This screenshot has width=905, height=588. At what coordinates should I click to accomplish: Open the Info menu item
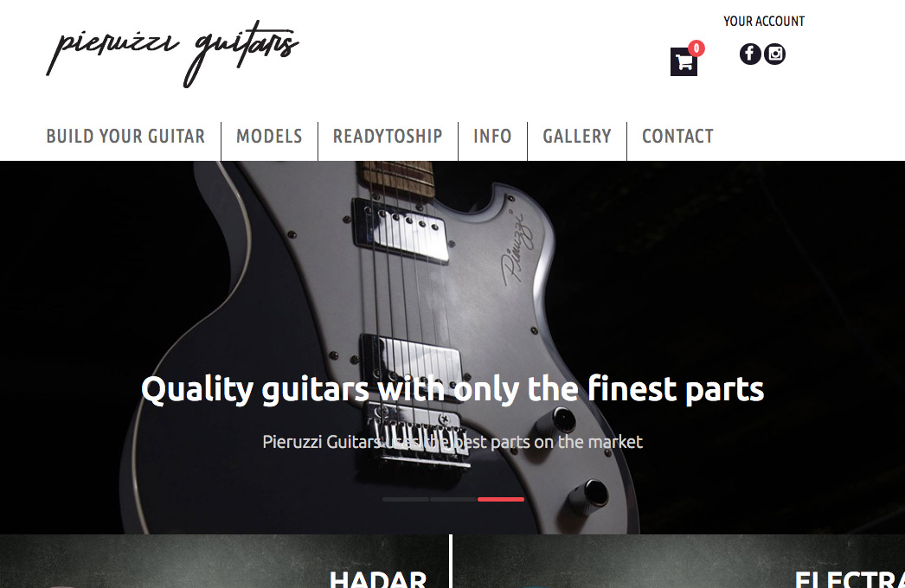492,136
